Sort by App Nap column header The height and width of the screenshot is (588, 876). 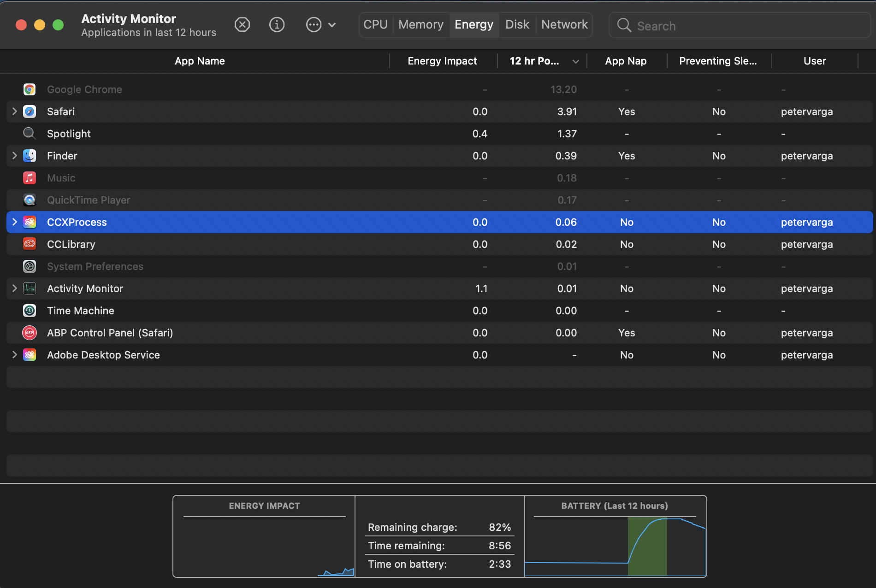point(626,61)
